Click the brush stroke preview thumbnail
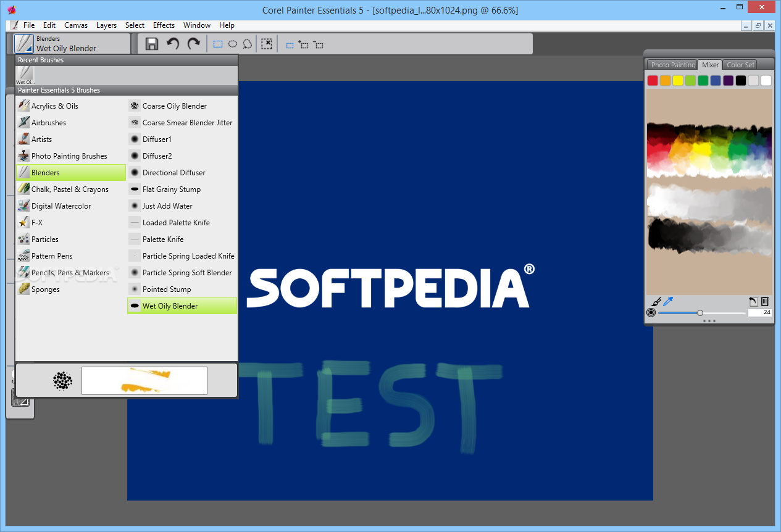The image size is (781, 532). pyautogui.click(x=144, y=380)
